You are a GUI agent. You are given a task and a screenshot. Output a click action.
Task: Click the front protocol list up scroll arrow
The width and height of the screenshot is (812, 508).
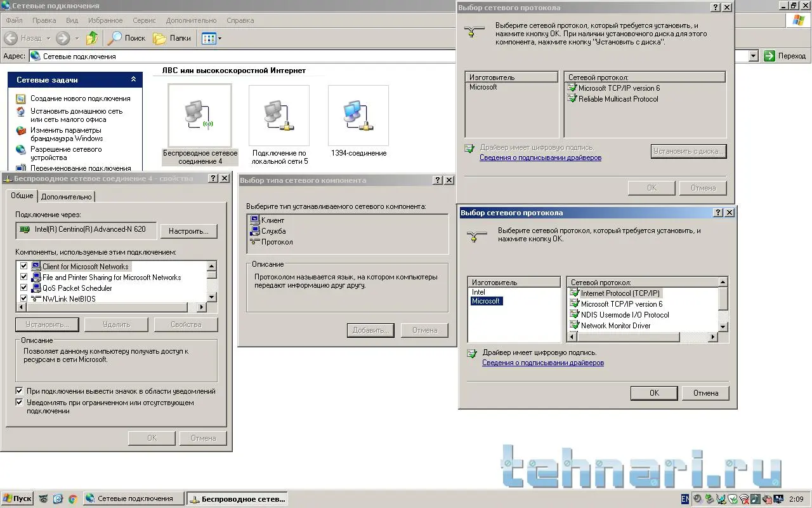coord(723,282)
